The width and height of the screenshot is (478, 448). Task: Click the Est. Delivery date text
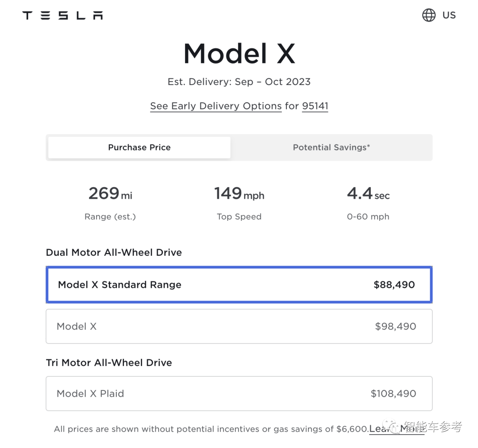point(239,82)
